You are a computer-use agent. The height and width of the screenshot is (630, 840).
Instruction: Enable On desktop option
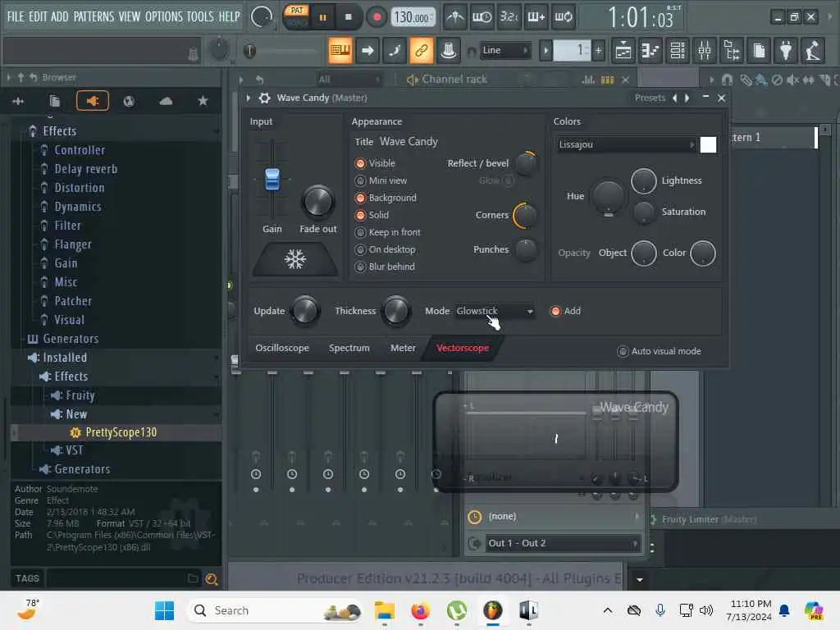point(386,249)
